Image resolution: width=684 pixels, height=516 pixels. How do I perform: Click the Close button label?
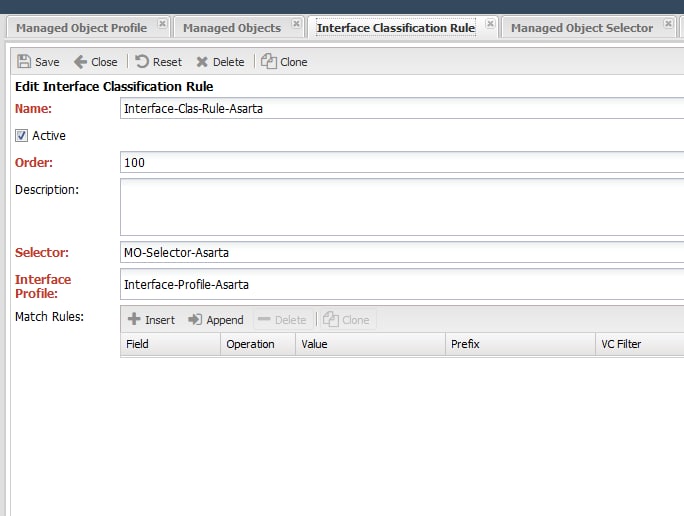click(x=104, y=62)
